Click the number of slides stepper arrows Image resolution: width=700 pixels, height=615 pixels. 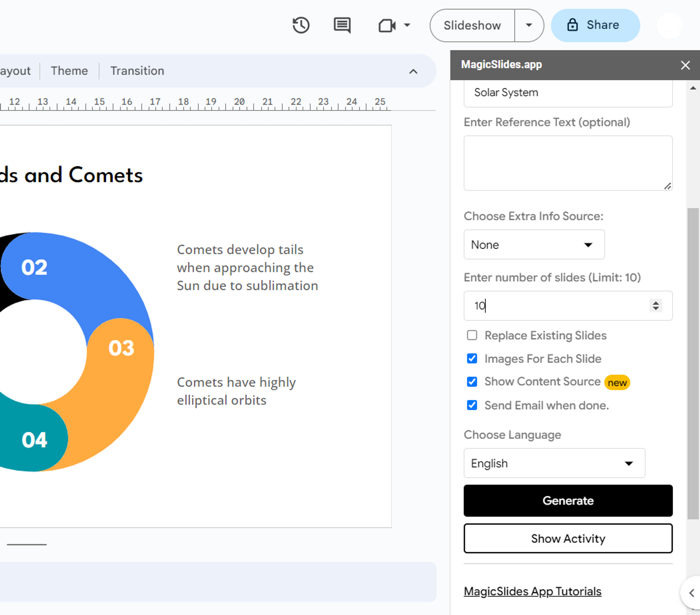pyautogui.click(x=656, y=305)
